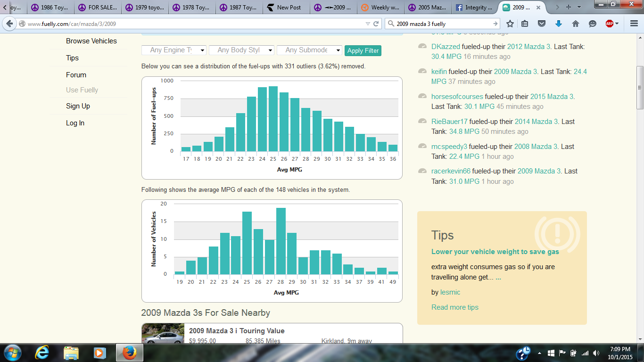Open 2009 Mazda 3 i Touring Value listing
Screen dimensions: 644x362
tap(237, 331)
